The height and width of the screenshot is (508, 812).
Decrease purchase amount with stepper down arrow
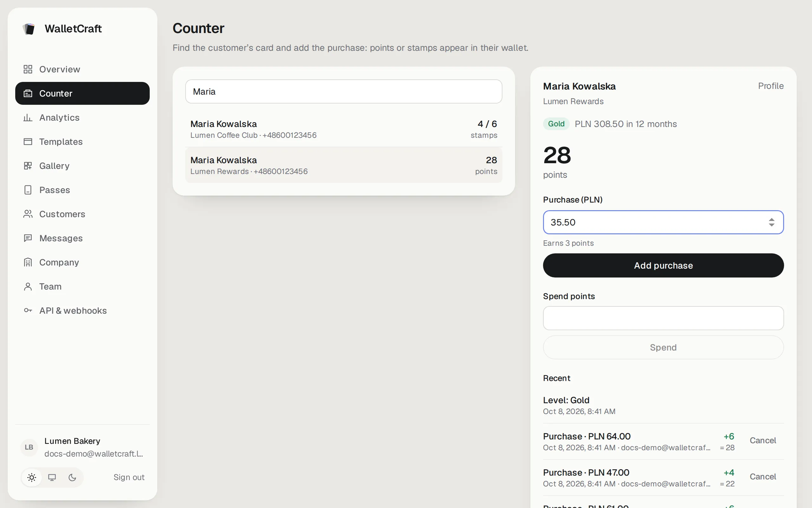[x=771, y=225]
